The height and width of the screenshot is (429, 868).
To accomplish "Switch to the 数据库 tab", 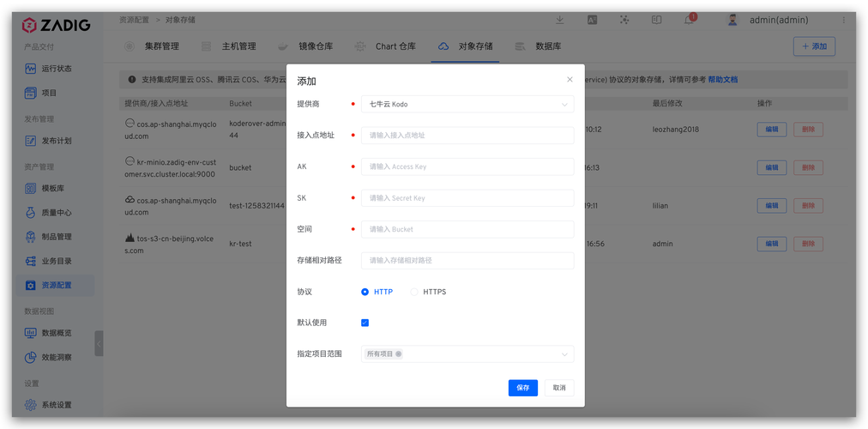I will pyautogui.click(x=538, y=46).
